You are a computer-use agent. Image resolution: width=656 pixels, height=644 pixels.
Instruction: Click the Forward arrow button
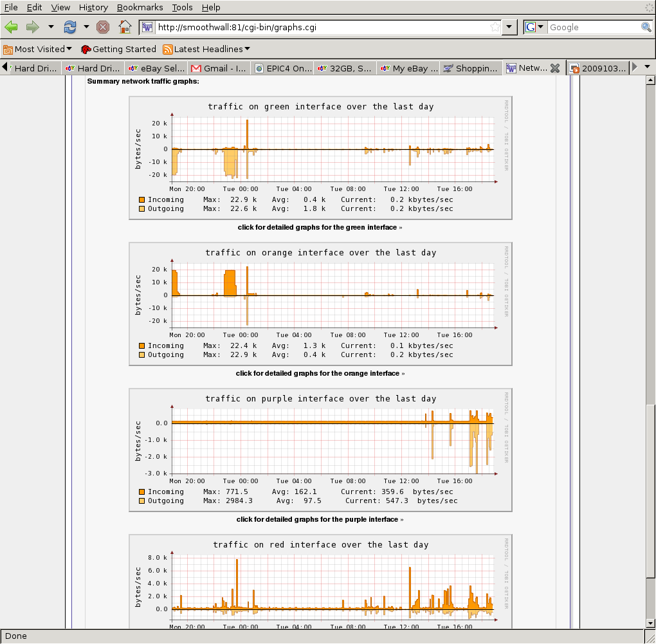(32, 27)
